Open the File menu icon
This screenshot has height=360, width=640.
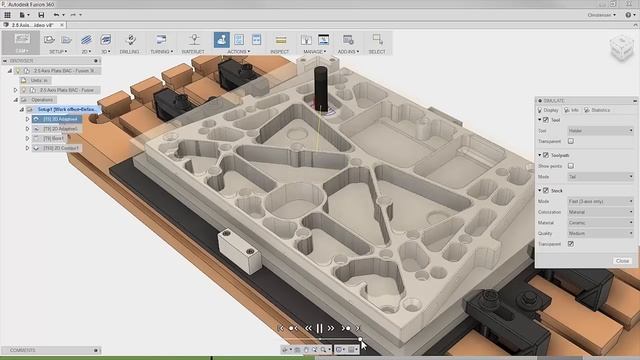click(x=24, y=15)
